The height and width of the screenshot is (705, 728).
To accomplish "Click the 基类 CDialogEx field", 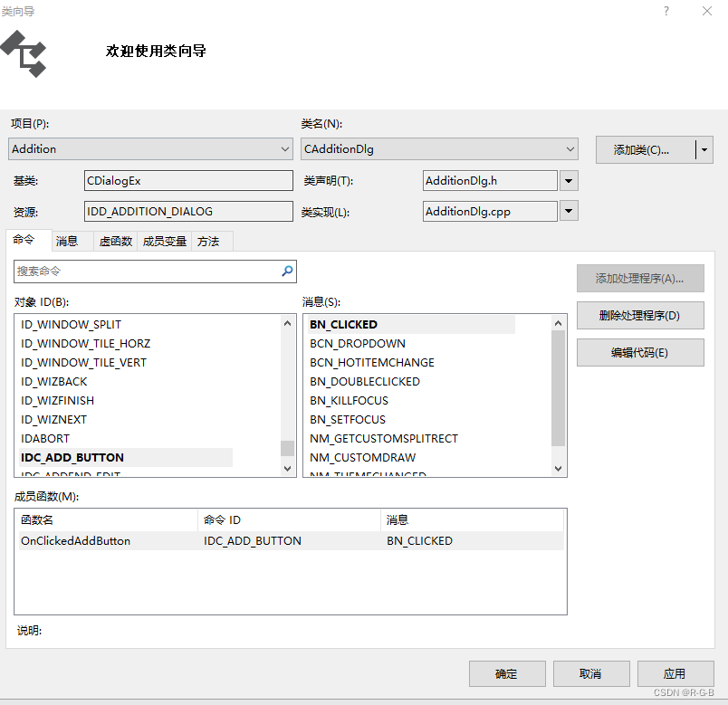I will 188,180.
